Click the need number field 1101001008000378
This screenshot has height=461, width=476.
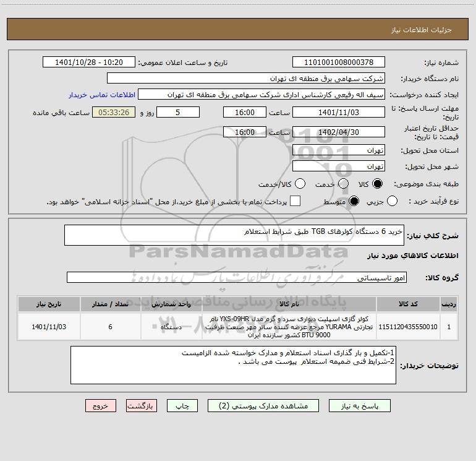[x=339, y=62]
